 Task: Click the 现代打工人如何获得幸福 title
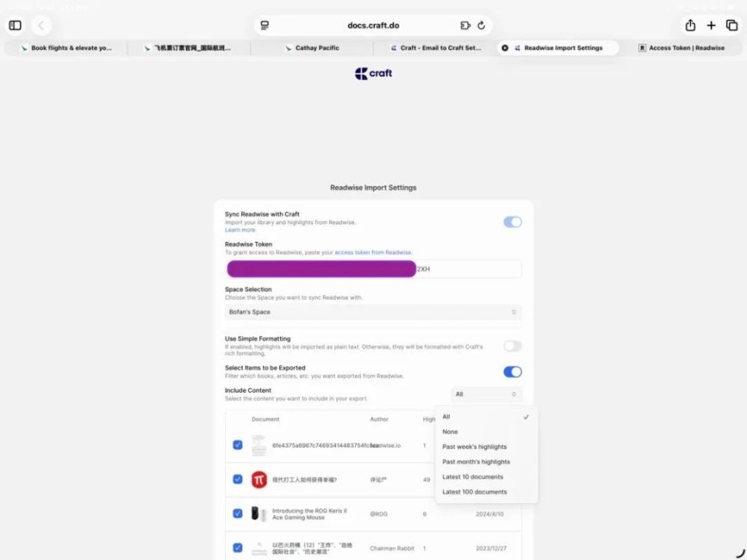(305, 480)
